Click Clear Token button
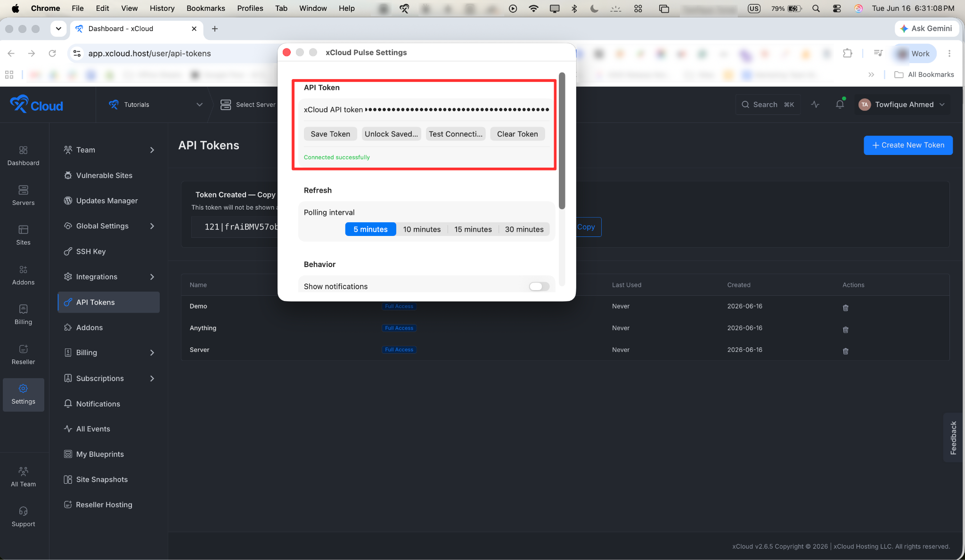The height and width of the screenshot is (560, 965). 517,134
